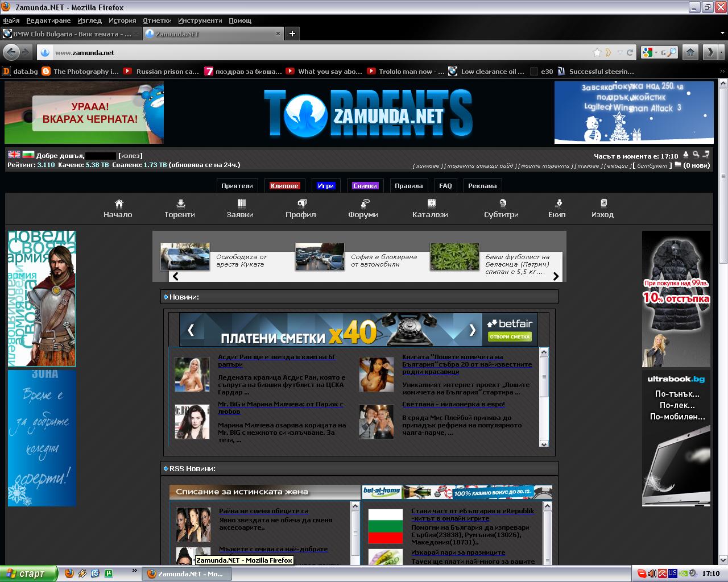
Task: Open the битбукет link
Action: coord(652,166)
